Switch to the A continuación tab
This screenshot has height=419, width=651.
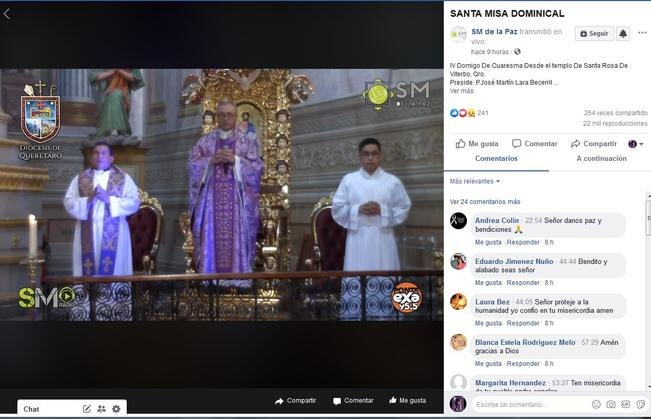[x=601, y=158]
